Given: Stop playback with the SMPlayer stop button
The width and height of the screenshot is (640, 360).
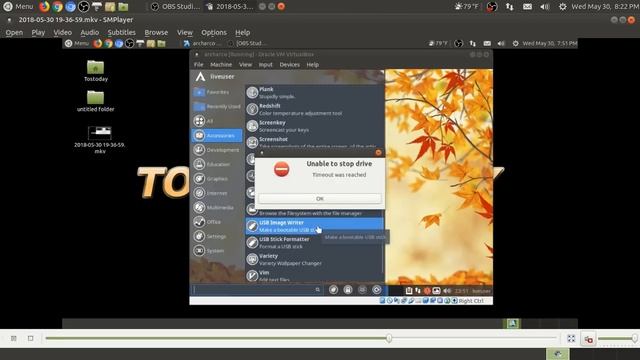Looking at the screenshot, I should [x=31, y=338].
